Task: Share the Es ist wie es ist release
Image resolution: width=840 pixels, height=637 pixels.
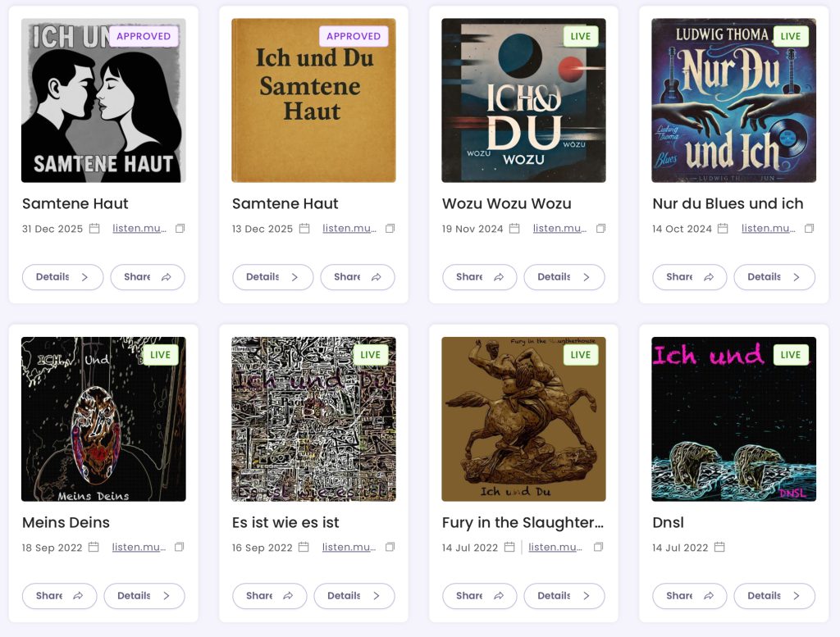Action: coord(269,596)
